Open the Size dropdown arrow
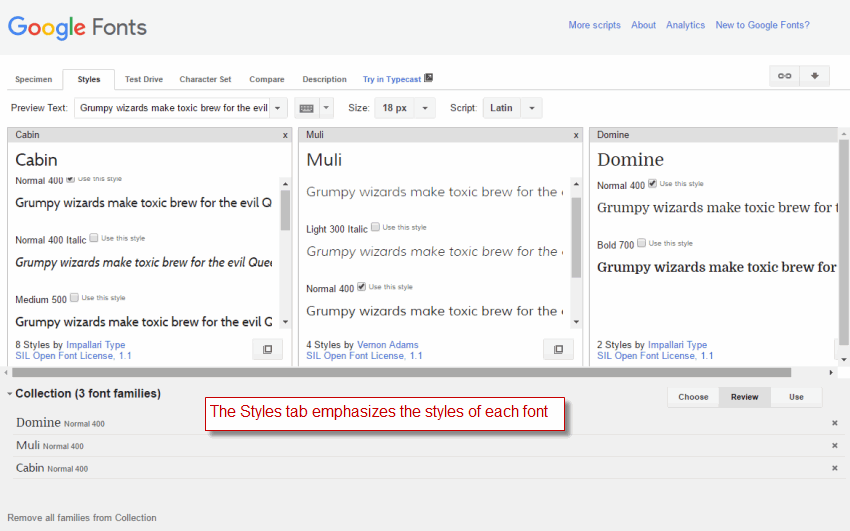This screenshot has width=850, height=531. tap(425, 108)
